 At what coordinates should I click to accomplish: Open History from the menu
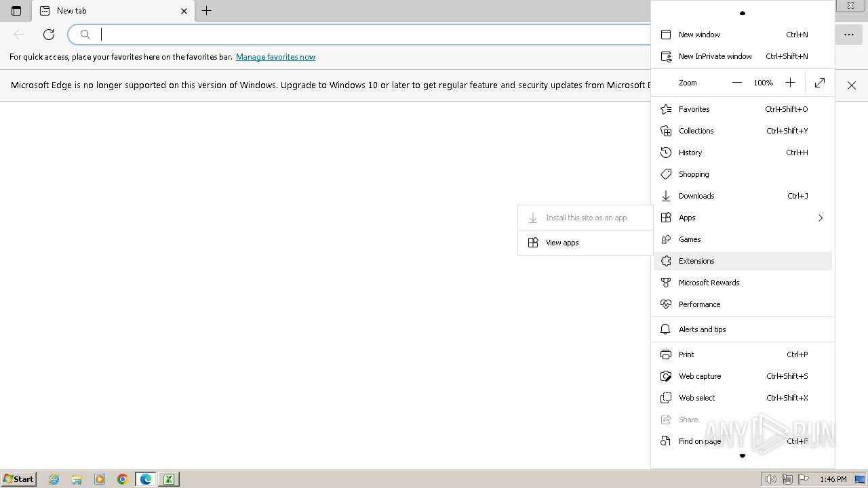click(743, 152)
